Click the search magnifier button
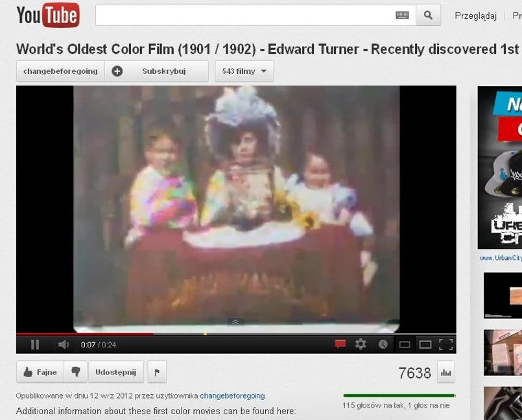 pyautogui.click(x=428, y=15)
